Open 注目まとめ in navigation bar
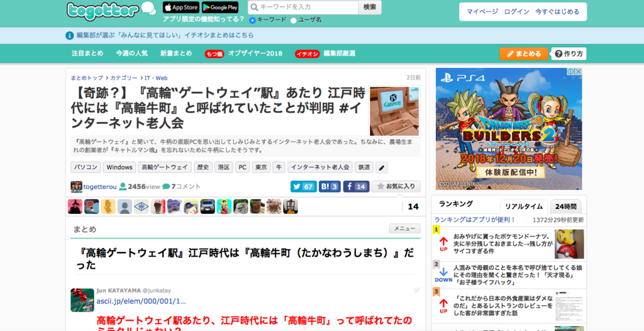The image size is (644, 331). point(87,53)
